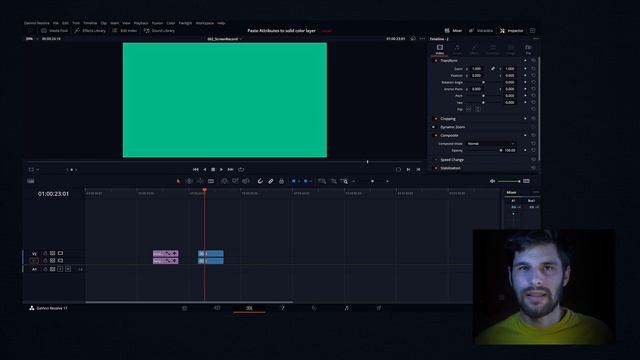640x360 pixels.
Task: Play timeline in reverse
Action: [204, 169]
